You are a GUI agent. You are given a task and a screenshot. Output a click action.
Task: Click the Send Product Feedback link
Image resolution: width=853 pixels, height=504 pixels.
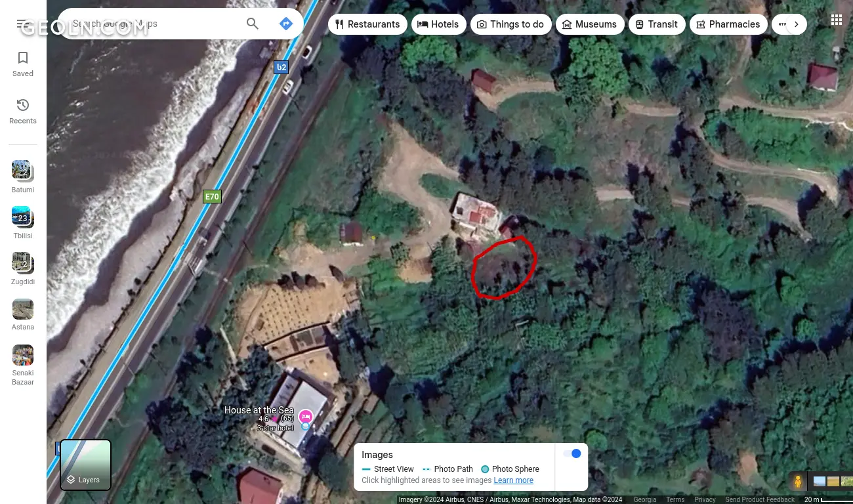760,499
